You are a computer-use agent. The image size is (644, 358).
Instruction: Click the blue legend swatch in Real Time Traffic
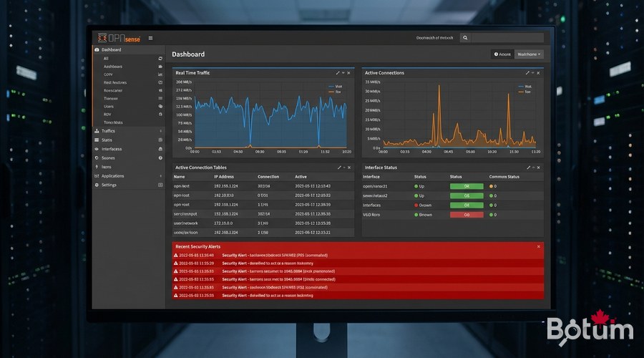pos(331,87)
